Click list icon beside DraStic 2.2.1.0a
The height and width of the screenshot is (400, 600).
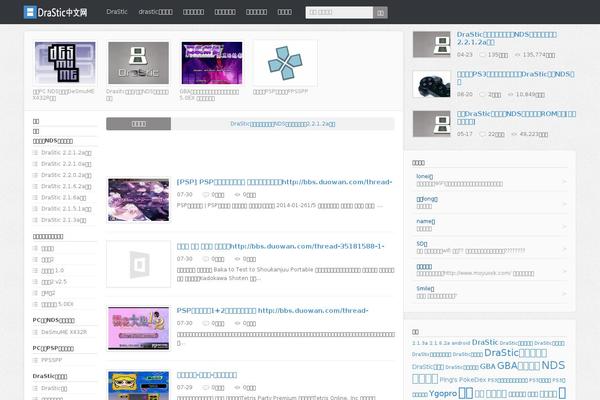click(35, 164)
